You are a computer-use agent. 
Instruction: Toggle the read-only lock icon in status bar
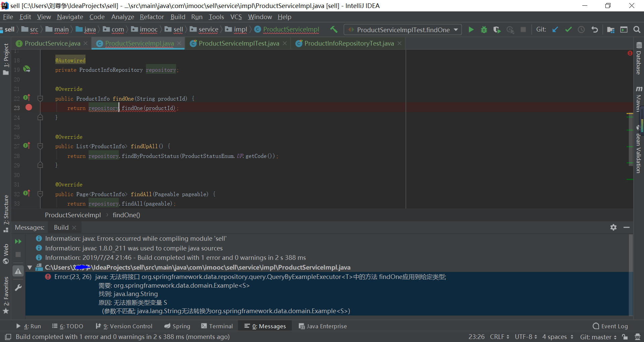tap(625, 337)
